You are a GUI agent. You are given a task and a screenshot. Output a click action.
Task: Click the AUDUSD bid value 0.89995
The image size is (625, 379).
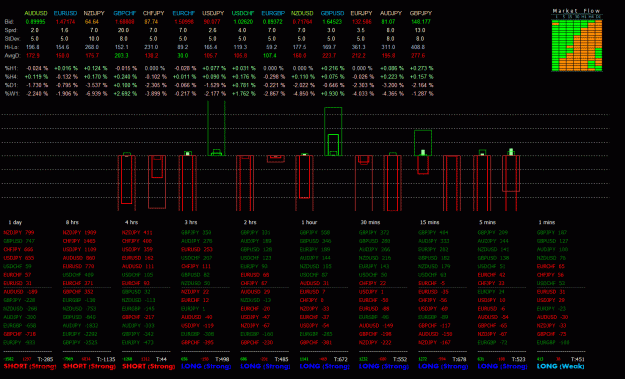35,22
